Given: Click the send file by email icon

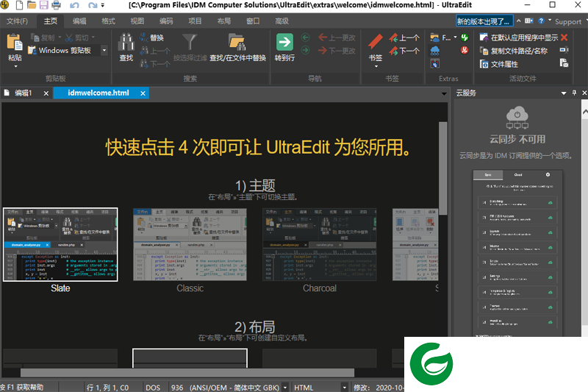Looking at the screenshot, I should tap(564, 63).
